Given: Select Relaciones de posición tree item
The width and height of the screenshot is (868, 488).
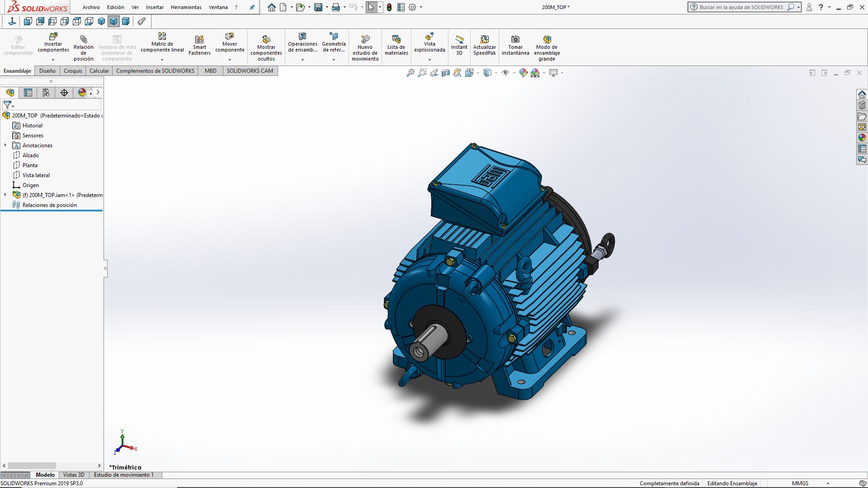Looking at the screenshot, I should 49,205.
